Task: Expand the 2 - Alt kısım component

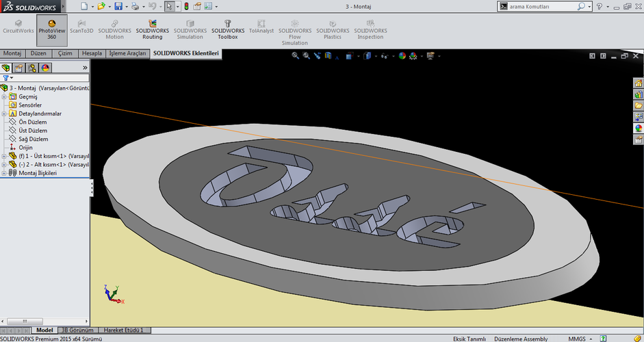Action: [x=4, y=165]
